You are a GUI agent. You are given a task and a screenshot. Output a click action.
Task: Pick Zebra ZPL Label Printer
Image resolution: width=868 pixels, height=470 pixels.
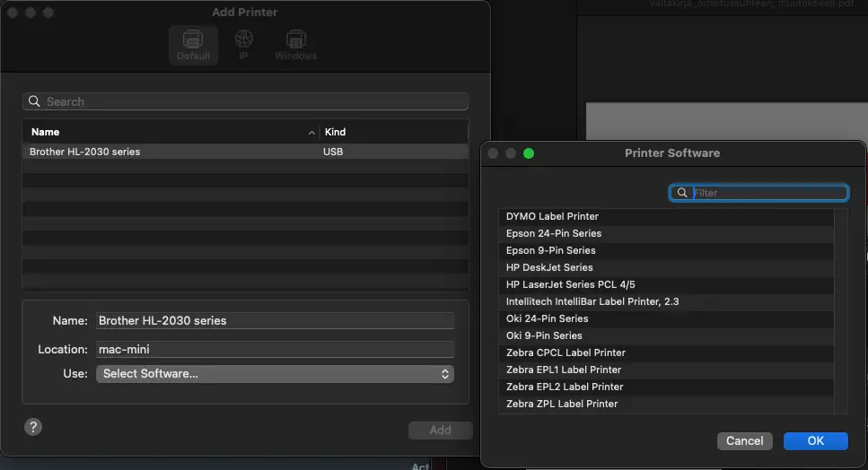point(562,404)
